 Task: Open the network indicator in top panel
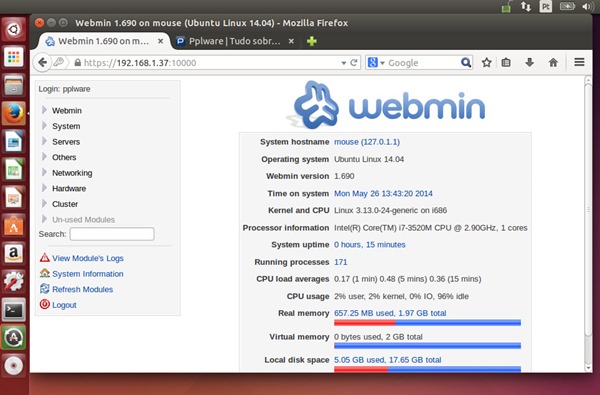pos(526,7)
